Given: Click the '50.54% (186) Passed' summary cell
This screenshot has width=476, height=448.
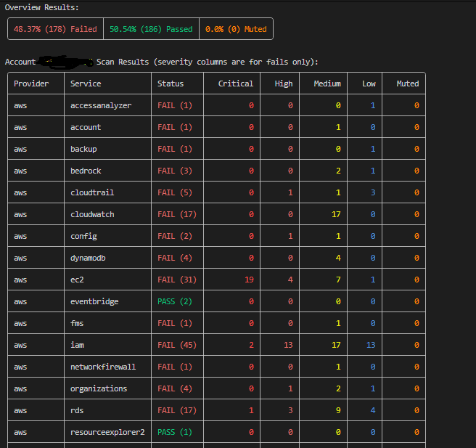Looking at the screenshot, I should tap(151, 29).
